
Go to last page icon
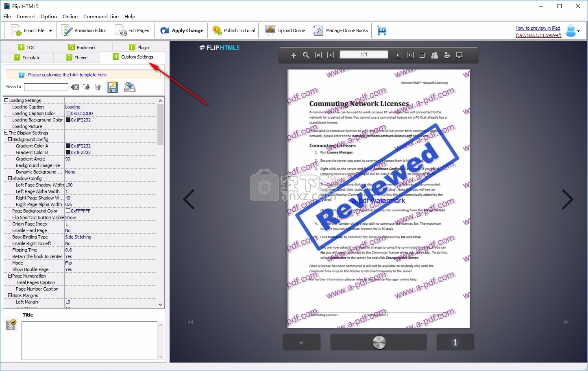coord(410,55)
